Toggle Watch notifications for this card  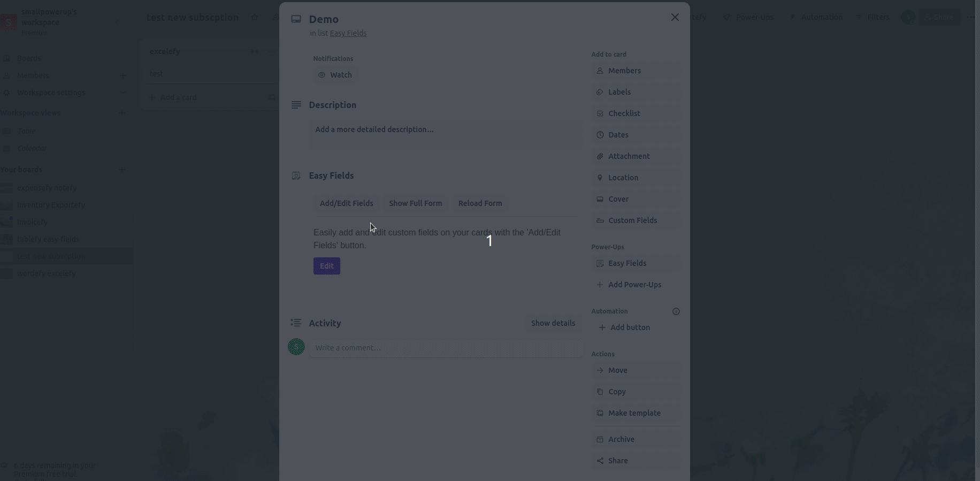pyautogui.click(x=335, y=75)
